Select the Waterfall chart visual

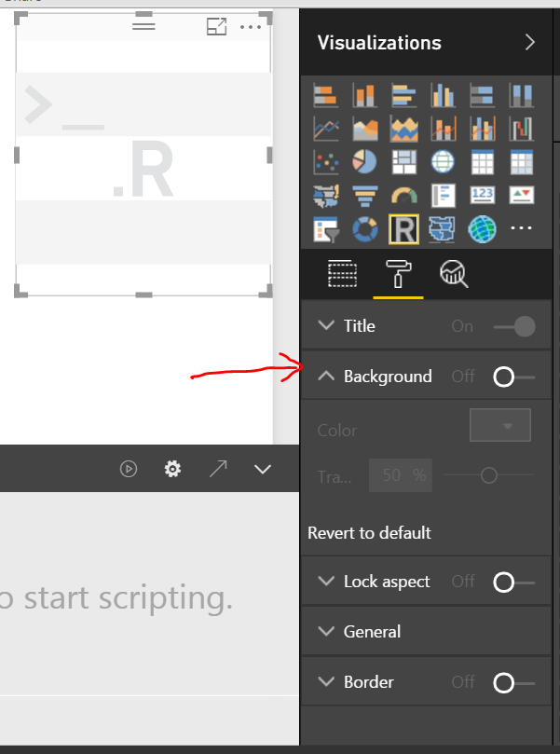[x=522, y=129]
